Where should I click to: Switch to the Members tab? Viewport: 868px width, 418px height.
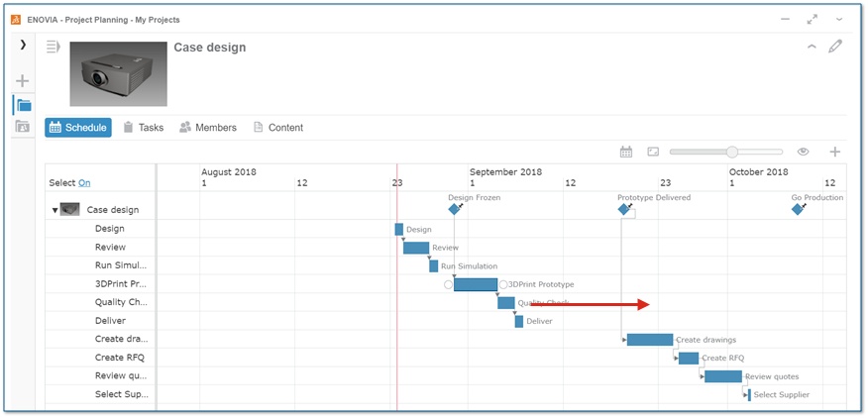click(208, 128)
